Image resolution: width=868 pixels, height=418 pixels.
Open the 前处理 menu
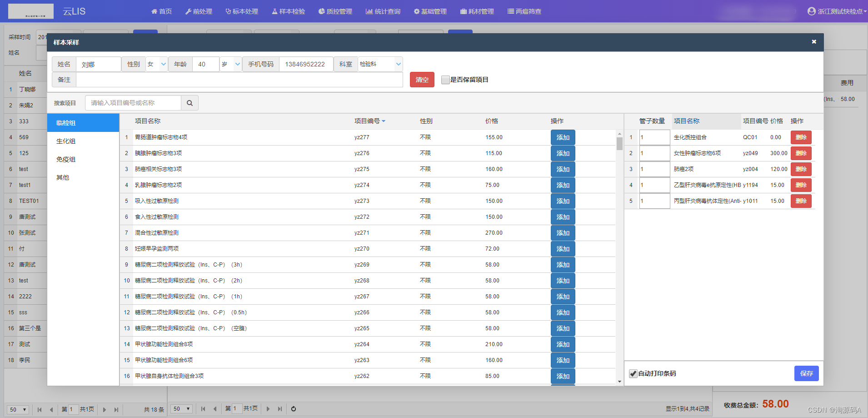(x=199, y=11)
